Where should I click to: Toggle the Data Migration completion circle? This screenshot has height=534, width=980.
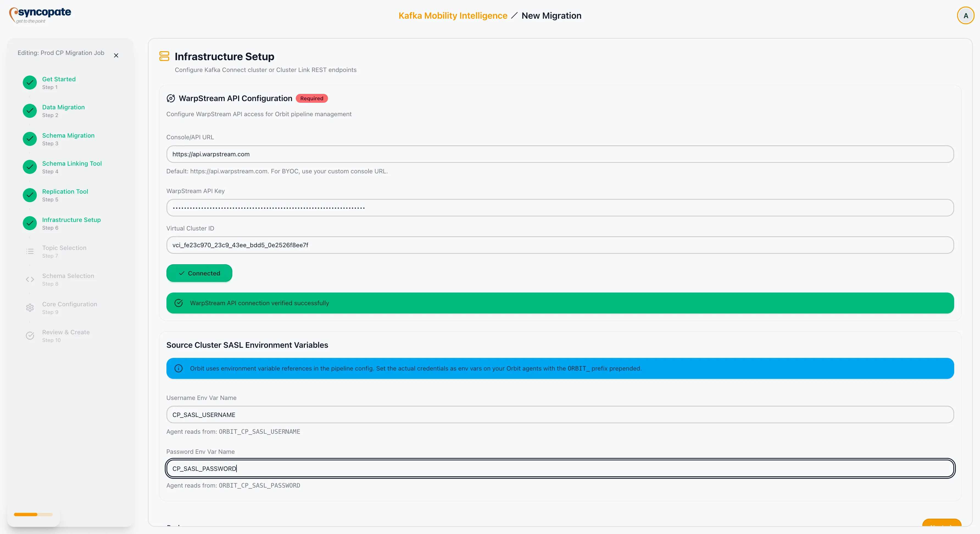[30, 111]
